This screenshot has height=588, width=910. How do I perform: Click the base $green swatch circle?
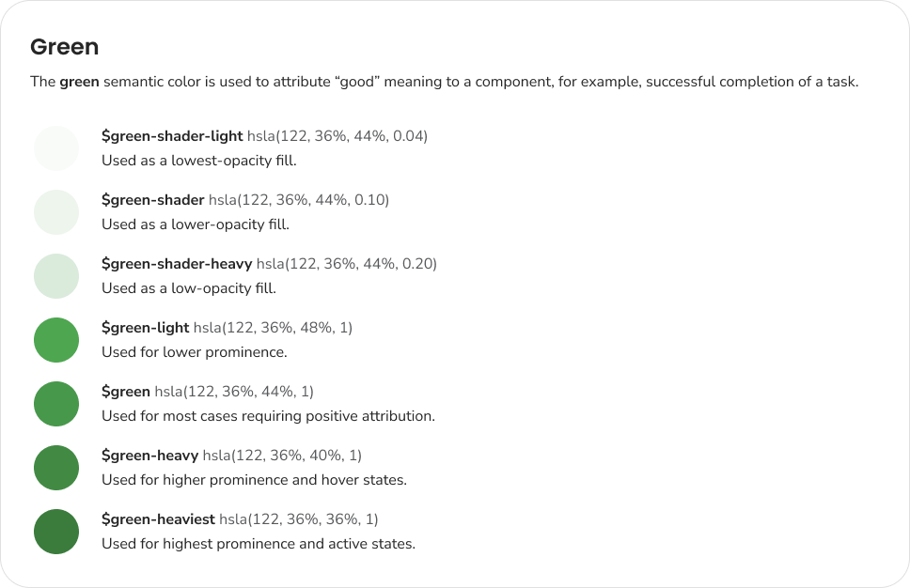point(56,404)
